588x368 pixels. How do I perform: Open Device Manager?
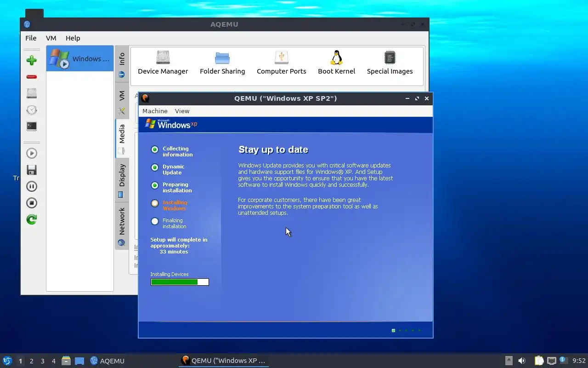(163, 63)
